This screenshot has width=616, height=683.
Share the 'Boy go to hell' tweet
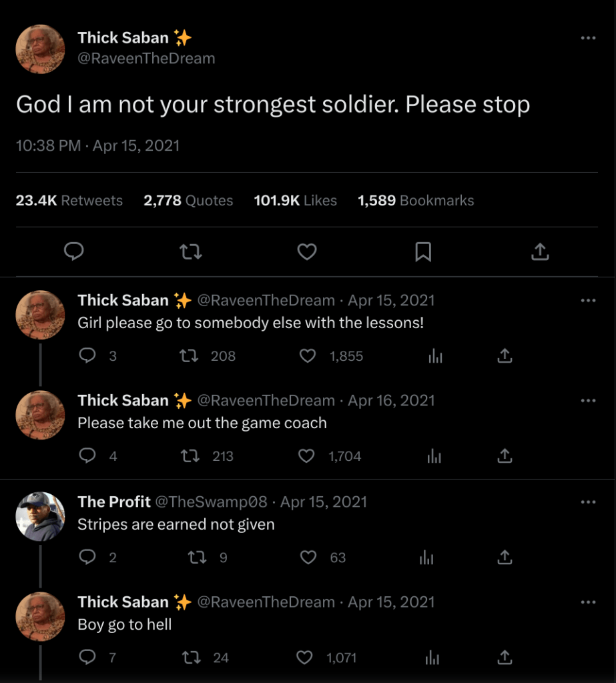tap(505, 658)
